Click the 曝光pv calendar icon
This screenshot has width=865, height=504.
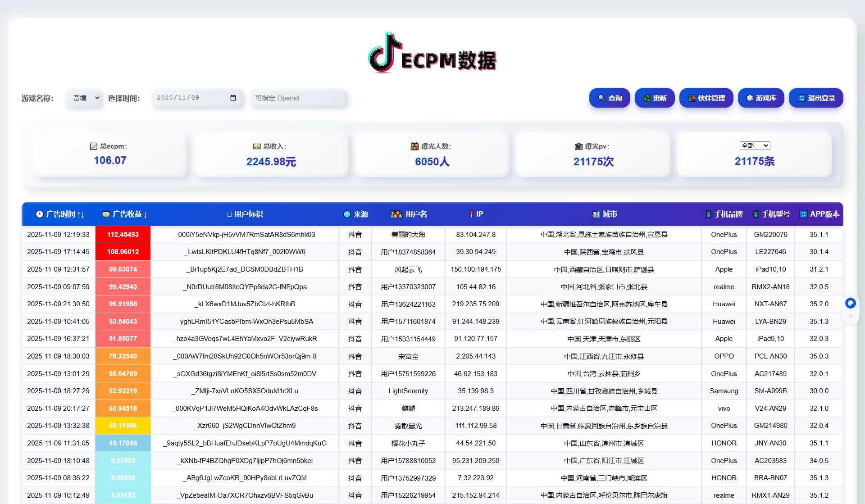tap(578, 146)
